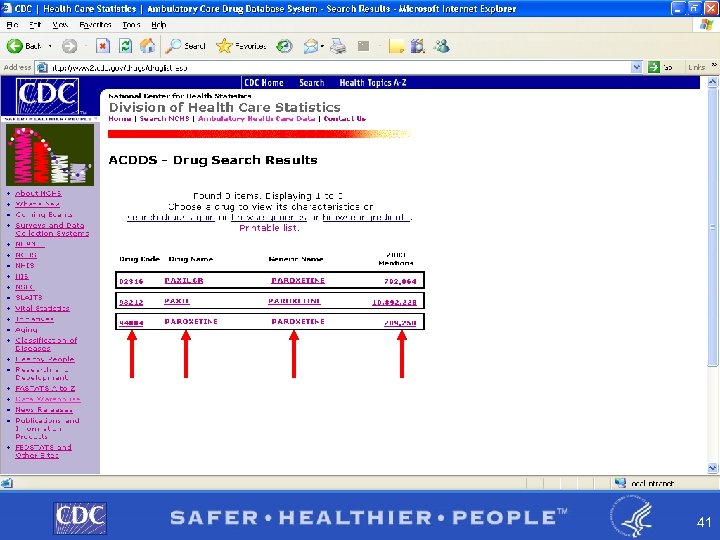Open the PAXIL drug name link
The height and width of the screenshot is (540, 720).
coord(177,301)
